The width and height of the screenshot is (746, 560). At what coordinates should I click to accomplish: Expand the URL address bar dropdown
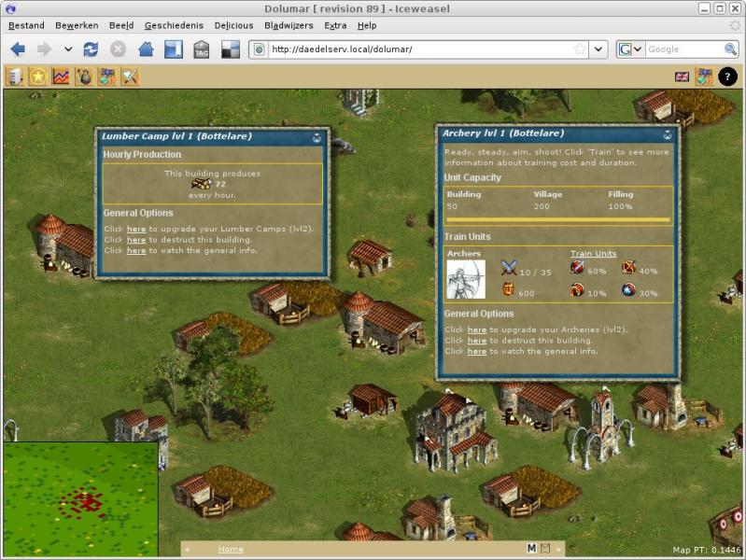(x=598, y=49)
